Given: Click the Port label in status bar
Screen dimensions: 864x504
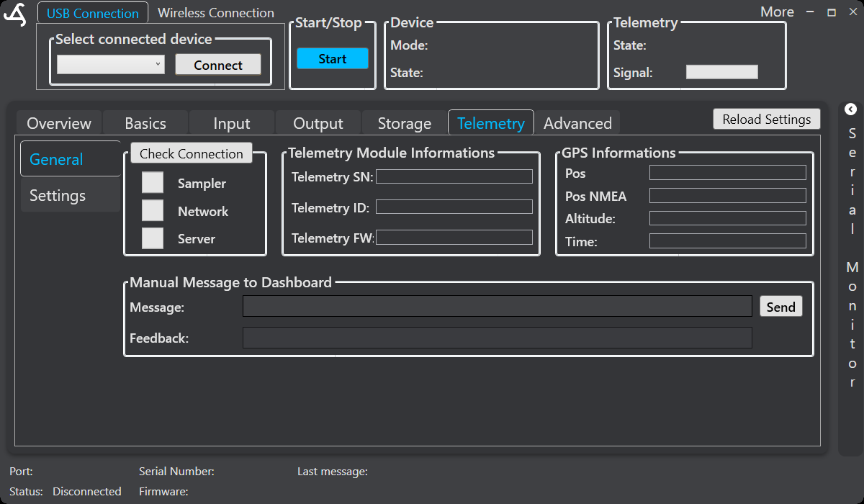Looking at the screenshot, I should pos(21,472).
